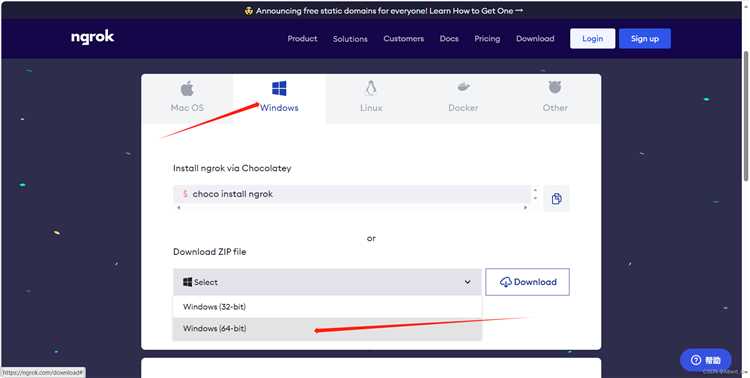Click the Windows icon inside the Select box
The image size is (750, 378).
188,282
